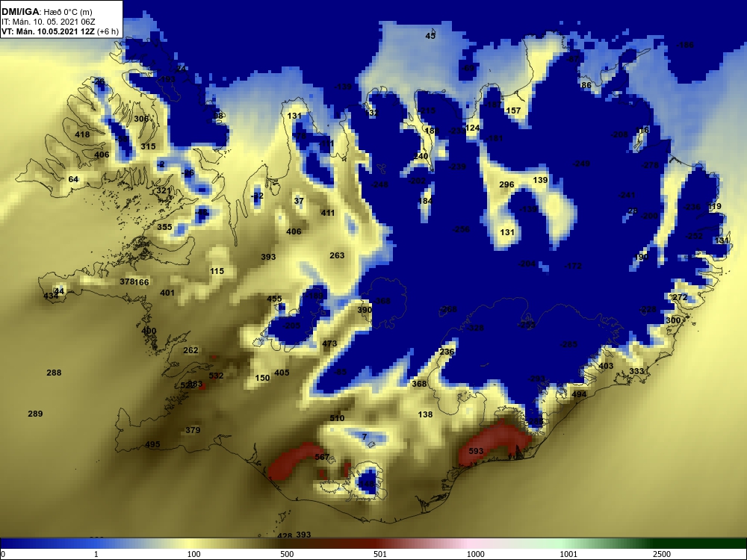Click the 434 value at the peninsula tip

(51, 296)
